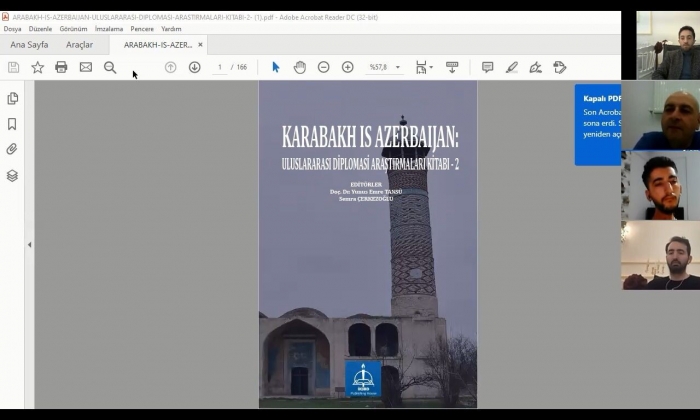Switch to Araçlar tab
Screen dimensions: 700x420
(x=79, y=45)
